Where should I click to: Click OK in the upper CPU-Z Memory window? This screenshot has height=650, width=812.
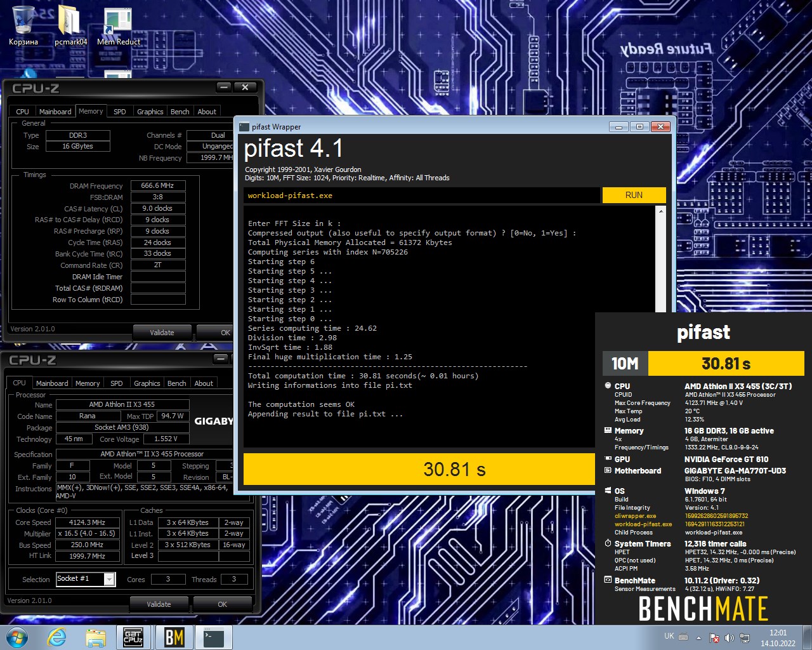click(x=214, y=333)
